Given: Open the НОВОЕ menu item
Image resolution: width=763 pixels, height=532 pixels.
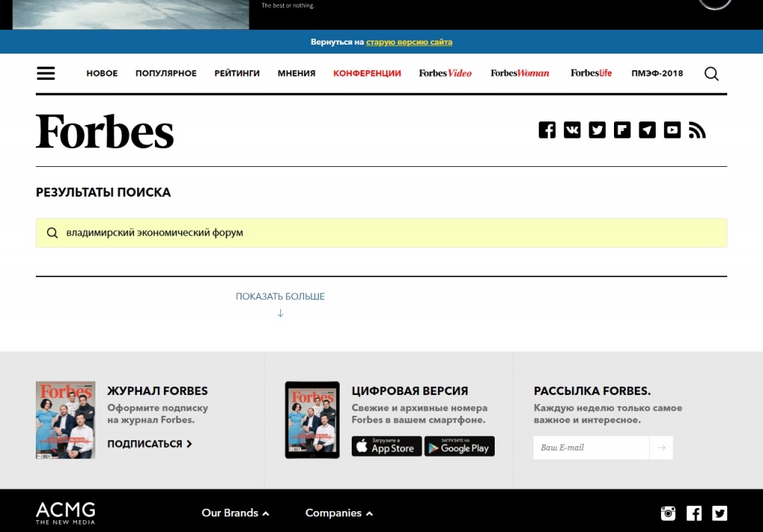Looking at the screenshot, I should pos(102,73).
